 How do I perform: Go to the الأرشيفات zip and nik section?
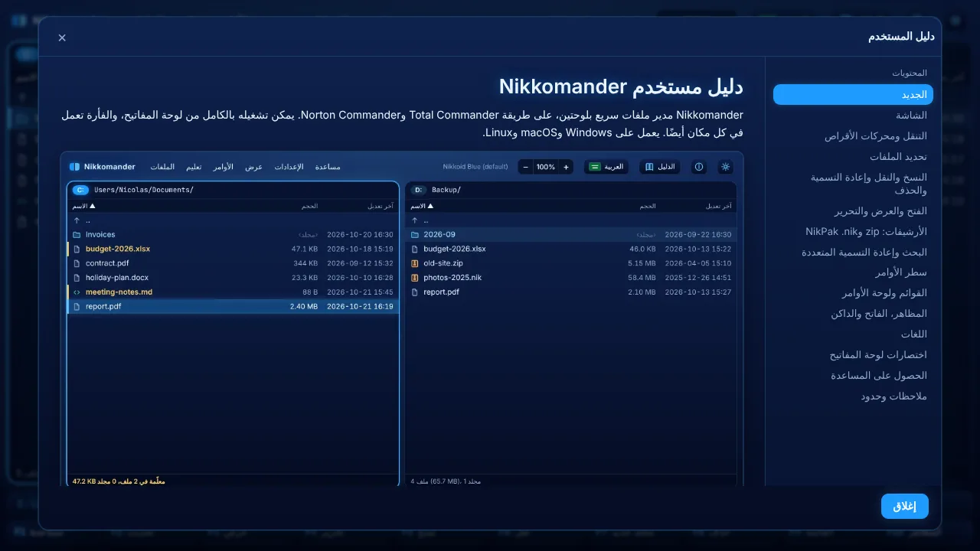(x=853, y=232)
